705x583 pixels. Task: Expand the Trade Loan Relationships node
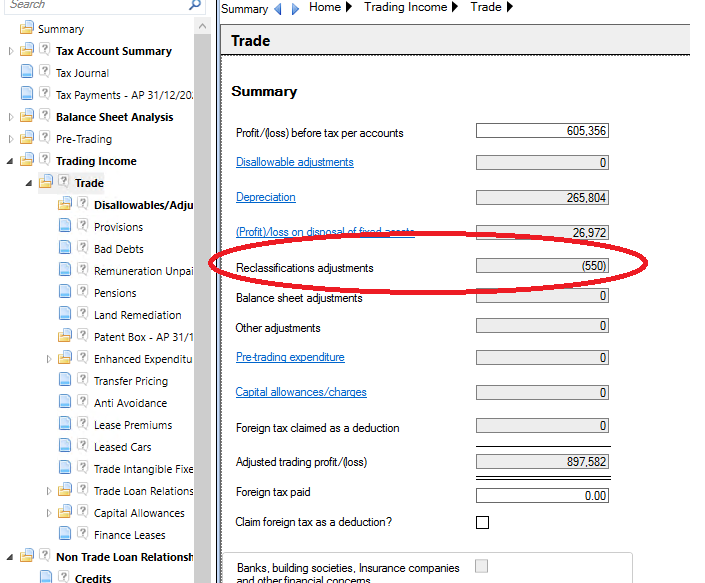coord(49,491)
